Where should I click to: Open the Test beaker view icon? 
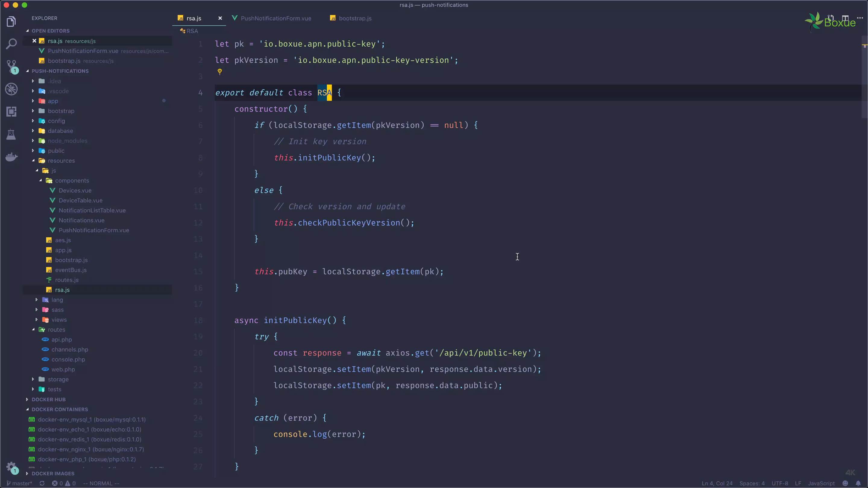pyautogui.click(x=11, y=134)
